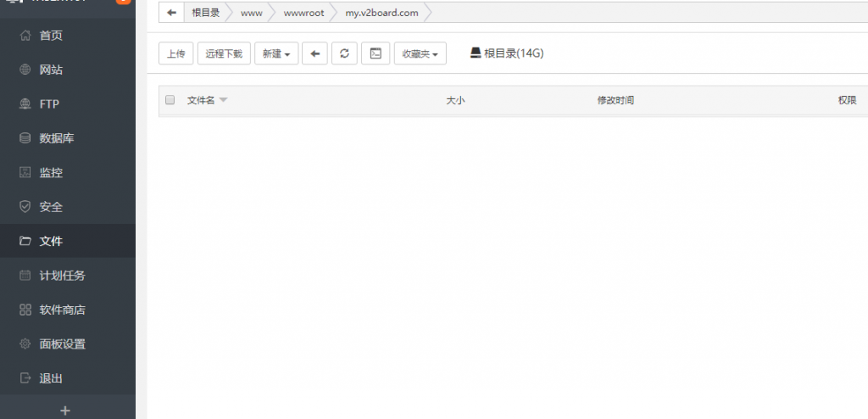
Task: Expand the 新建 dropdown
Action: [x=276, y=53]
